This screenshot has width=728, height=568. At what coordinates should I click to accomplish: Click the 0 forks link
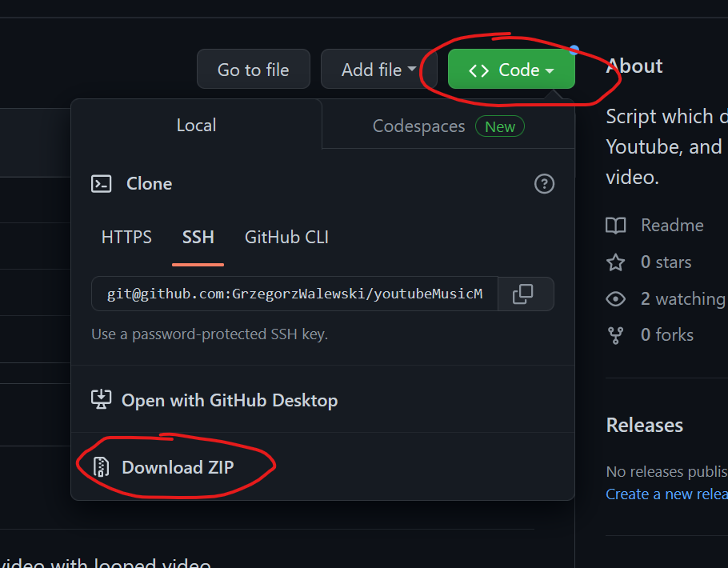pos(667,335)
